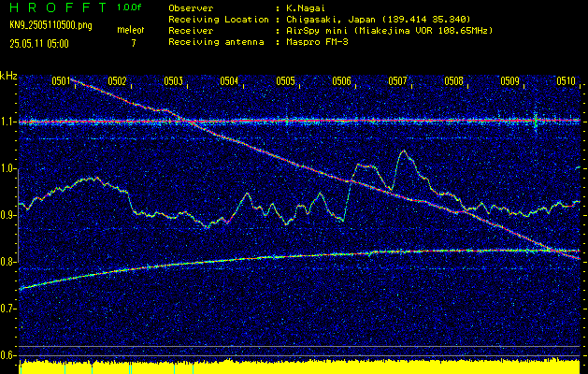588x374 pixels.
Task: Click the Receiving Location field label
Action: click(x=219, y=19)
